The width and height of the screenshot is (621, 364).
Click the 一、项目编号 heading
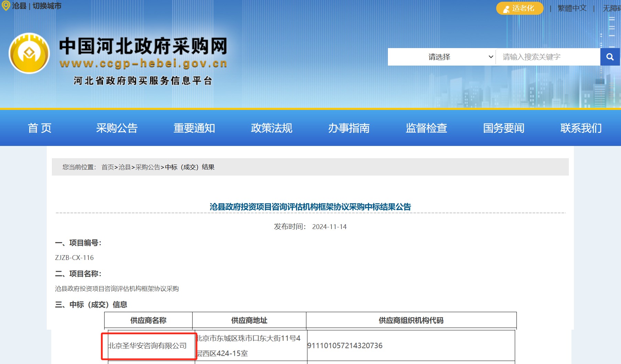[78, 243]
